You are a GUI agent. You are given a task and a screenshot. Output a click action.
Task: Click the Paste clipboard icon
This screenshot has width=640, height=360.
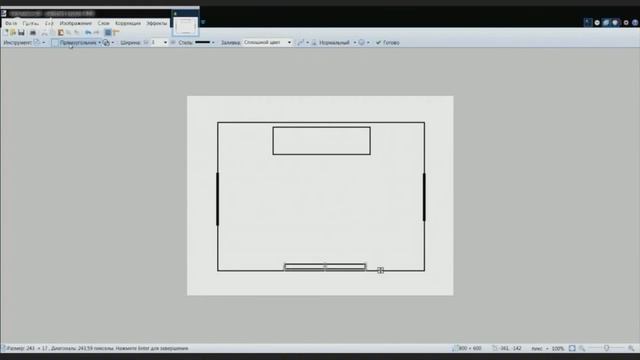[x=61, y=33]
